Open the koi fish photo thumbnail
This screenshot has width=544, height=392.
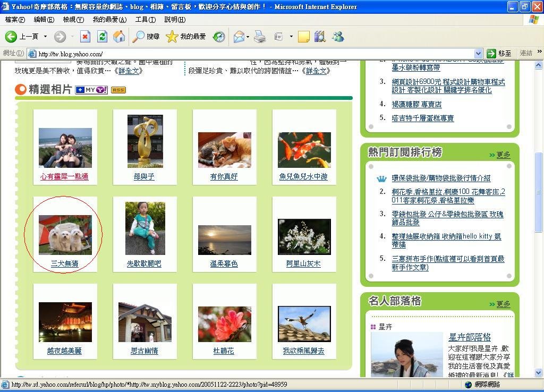(304, 150)
